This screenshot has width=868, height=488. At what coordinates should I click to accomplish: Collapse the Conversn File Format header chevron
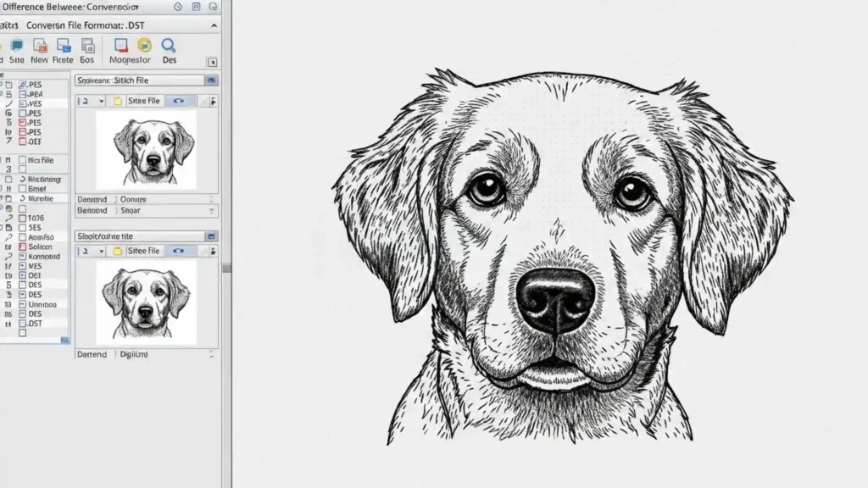[214, 25]
